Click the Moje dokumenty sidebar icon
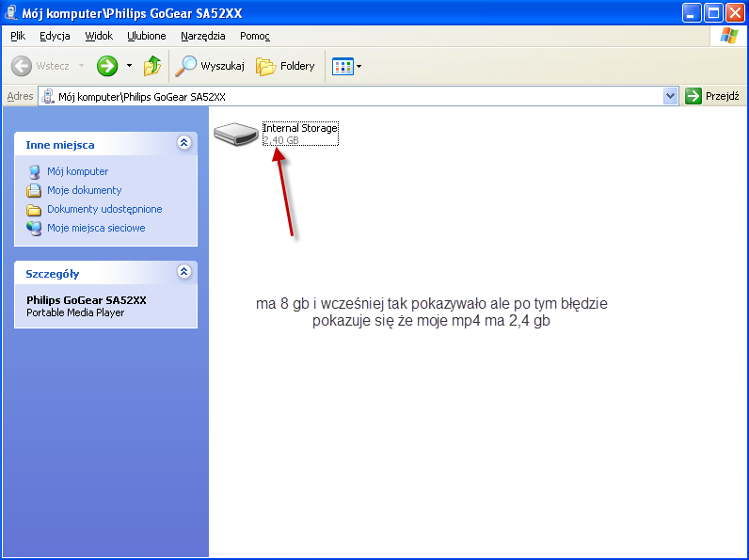The height and width of the screenshot is (560, 749). coord(34,191)
